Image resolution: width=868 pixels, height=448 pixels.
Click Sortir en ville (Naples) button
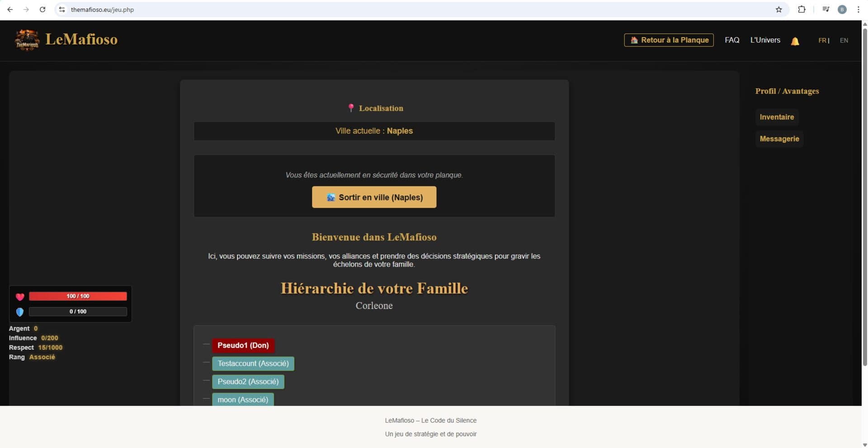[374, 197]
